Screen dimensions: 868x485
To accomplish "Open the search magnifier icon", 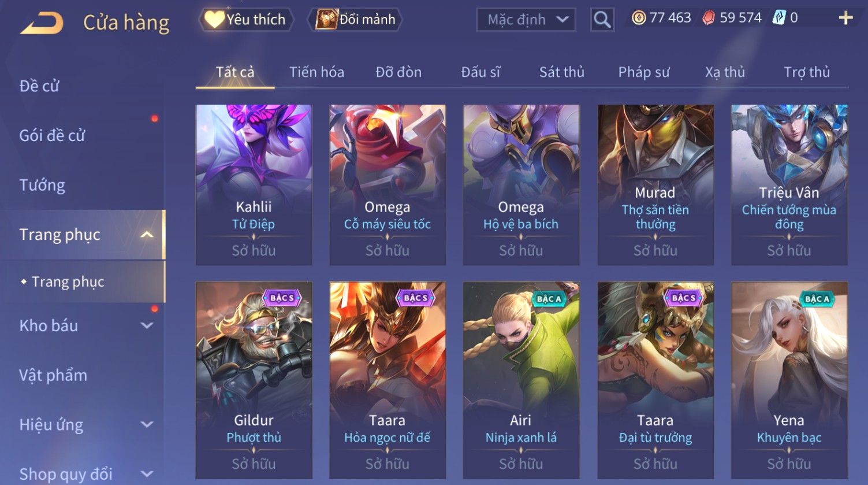I will point(602,20).
